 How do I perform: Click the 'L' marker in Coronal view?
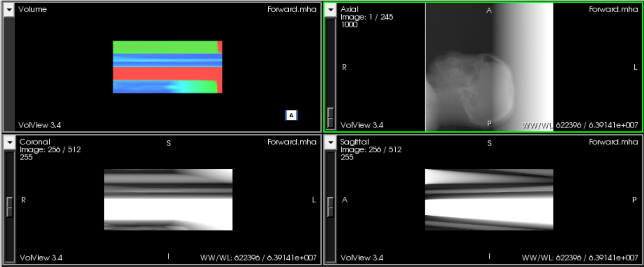tap(314, 200)
